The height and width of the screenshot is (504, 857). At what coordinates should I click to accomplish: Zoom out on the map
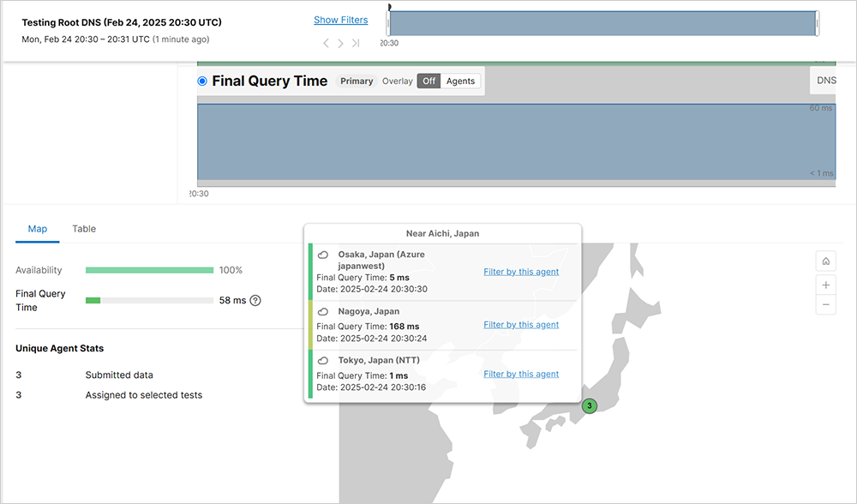tap(825, 304)
